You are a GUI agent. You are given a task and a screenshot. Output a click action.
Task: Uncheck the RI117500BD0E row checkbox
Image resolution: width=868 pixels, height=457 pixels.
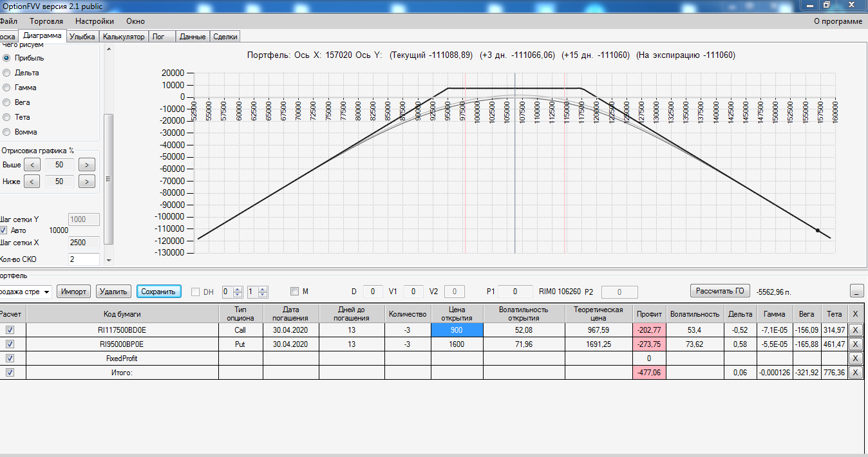click(x=10, y=330)
